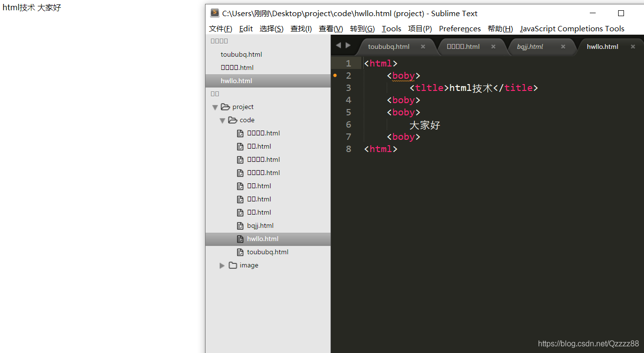This screenshot has height=353, width=644.
Task: Go to next tab with right arrow
Action: tap(348, 45)
